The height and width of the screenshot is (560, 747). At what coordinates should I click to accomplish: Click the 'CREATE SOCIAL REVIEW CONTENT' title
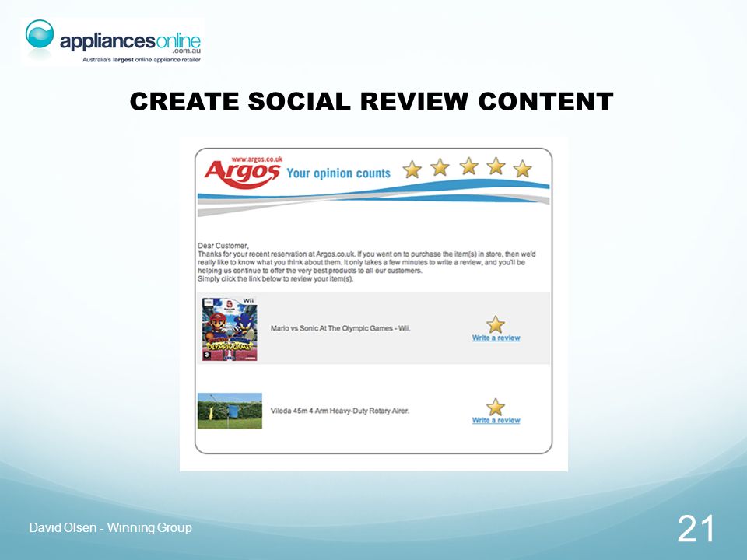372,101
